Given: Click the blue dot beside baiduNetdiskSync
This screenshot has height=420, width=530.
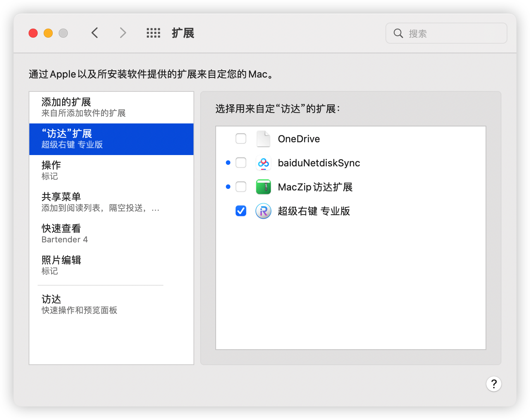Looking at the screenshot, I should tap(228, 163).
